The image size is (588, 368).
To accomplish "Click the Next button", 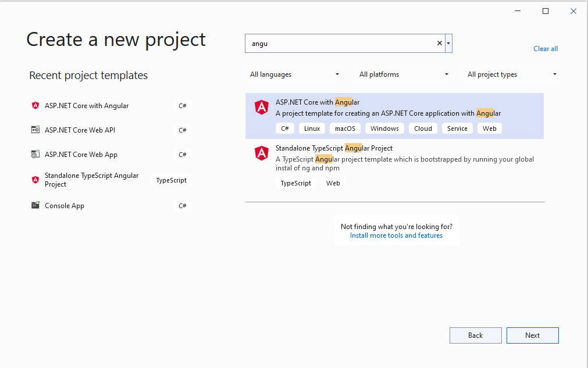I will pos(533,335).
